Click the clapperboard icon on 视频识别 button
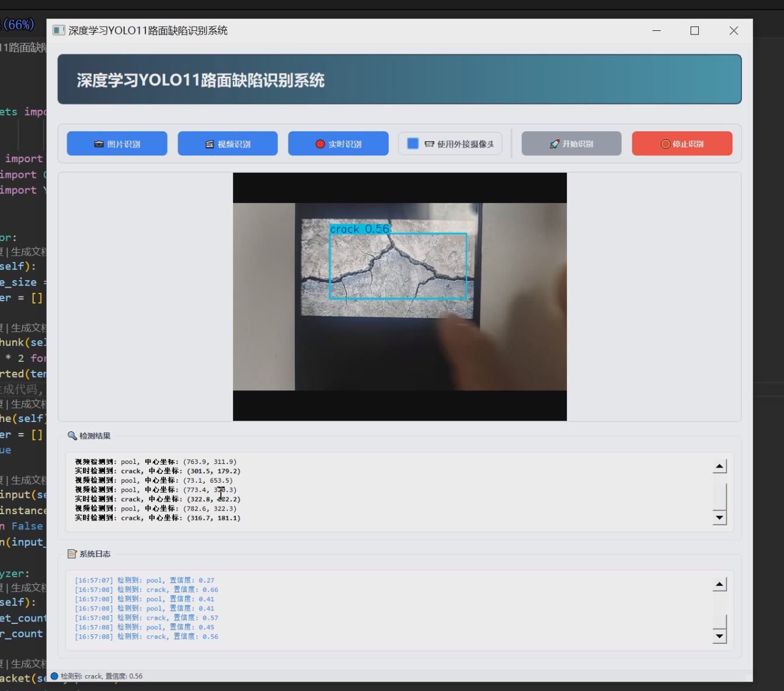Image resolution: width=784 pixels, height=691 pixels. [x=210, y=144]
